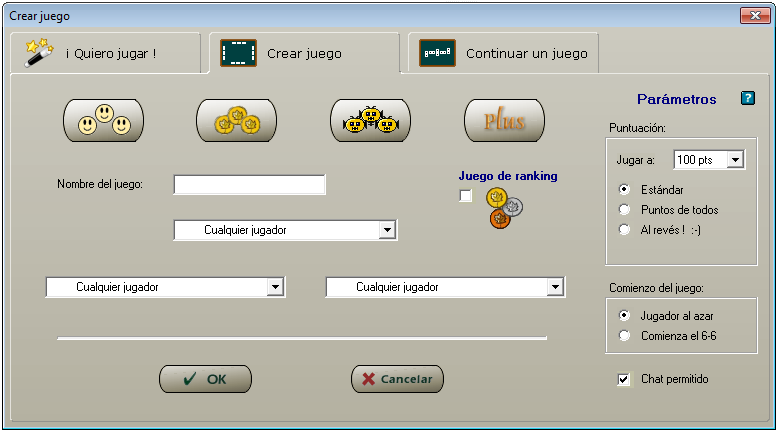Viewport: 777px width, 431px height.
Task: Click the Cancelar button
Action: [x=397, y=379]
